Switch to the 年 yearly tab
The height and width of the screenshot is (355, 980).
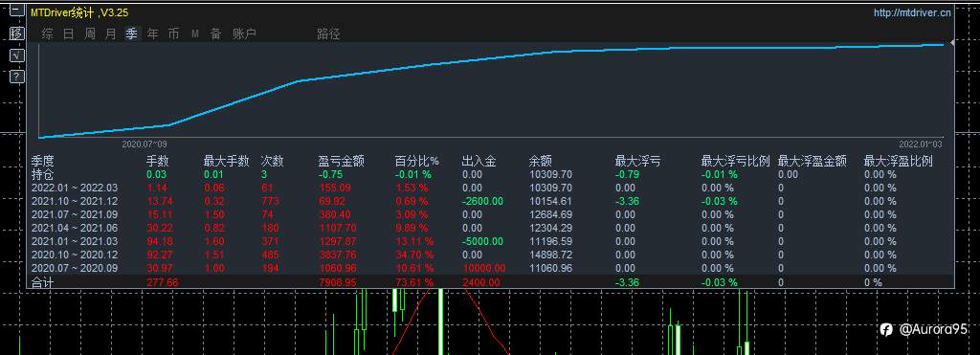click(152, 34)
